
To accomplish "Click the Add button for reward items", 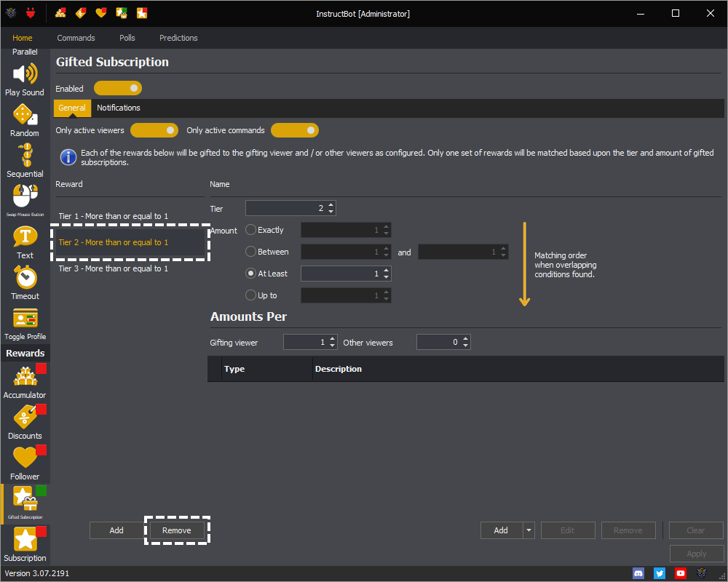I will (502, 530).
